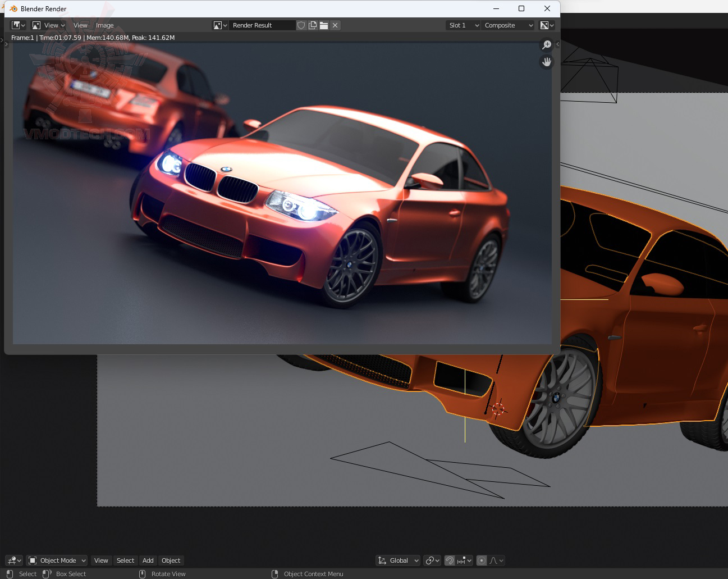Select the orange car's front wheel in viewport
The height and width of the screenshot is (579, 728).
click(558, 398)
